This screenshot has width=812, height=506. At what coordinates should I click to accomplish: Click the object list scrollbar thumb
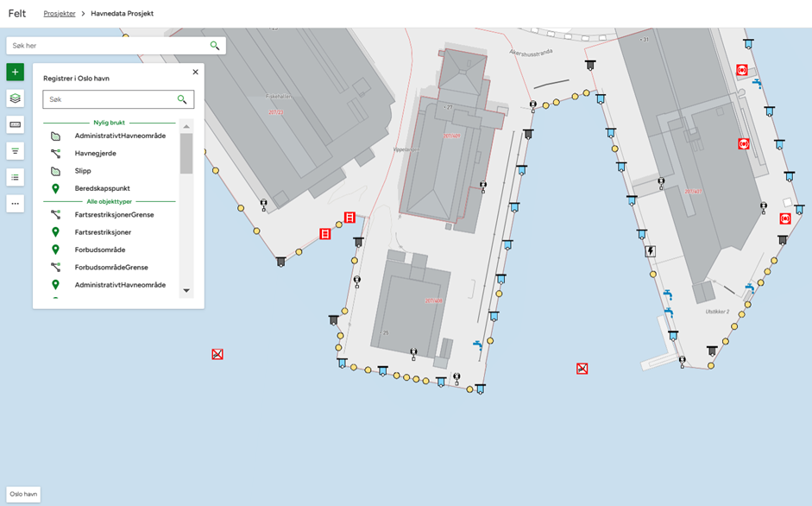pos(186,154)
